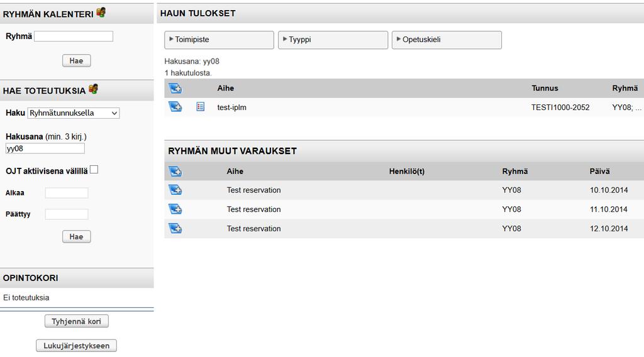The width and height of the screenshot is (644, 357).
Task: Click Aihe header in Ryhmän muut varaukset
Action: coord(235,172)
